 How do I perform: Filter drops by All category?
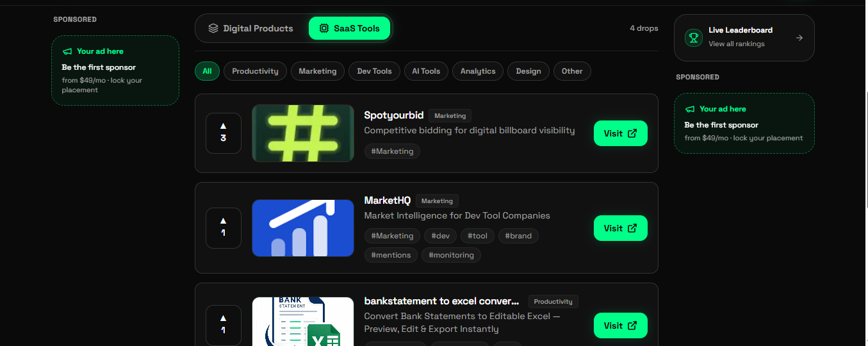(x=207, y=71)
